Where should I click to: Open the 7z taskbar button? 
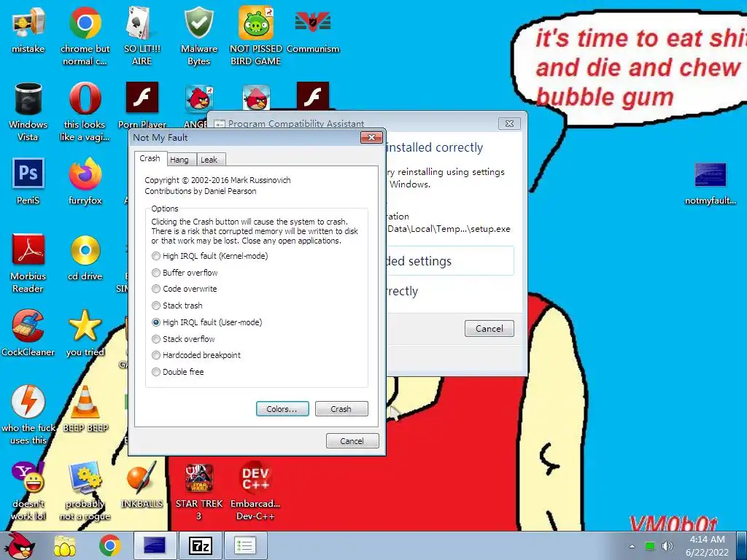pyautogui.click(x=200, y=545)
